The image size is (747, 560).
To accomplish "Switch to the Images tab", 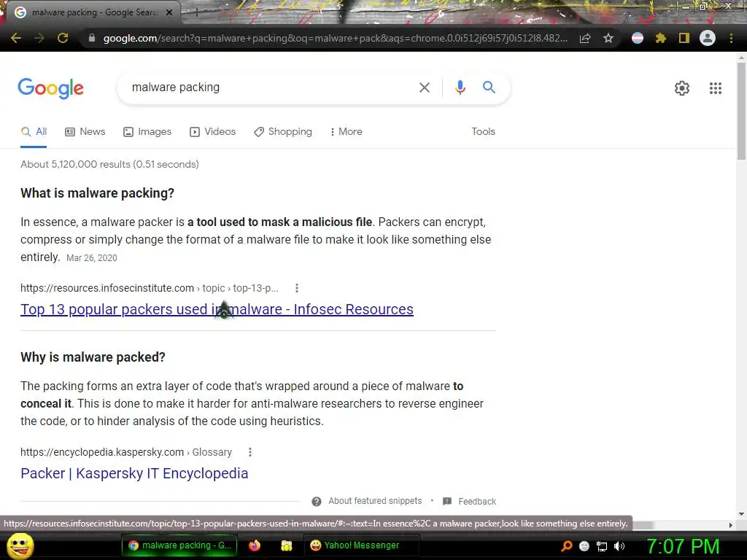I will 147,132.
